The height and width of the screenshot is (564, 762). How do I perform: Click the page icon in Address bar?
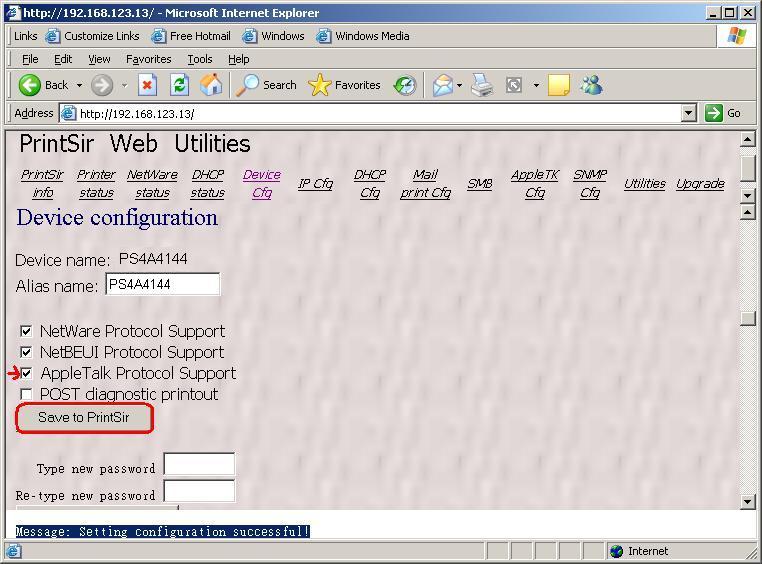coord(69,113)
